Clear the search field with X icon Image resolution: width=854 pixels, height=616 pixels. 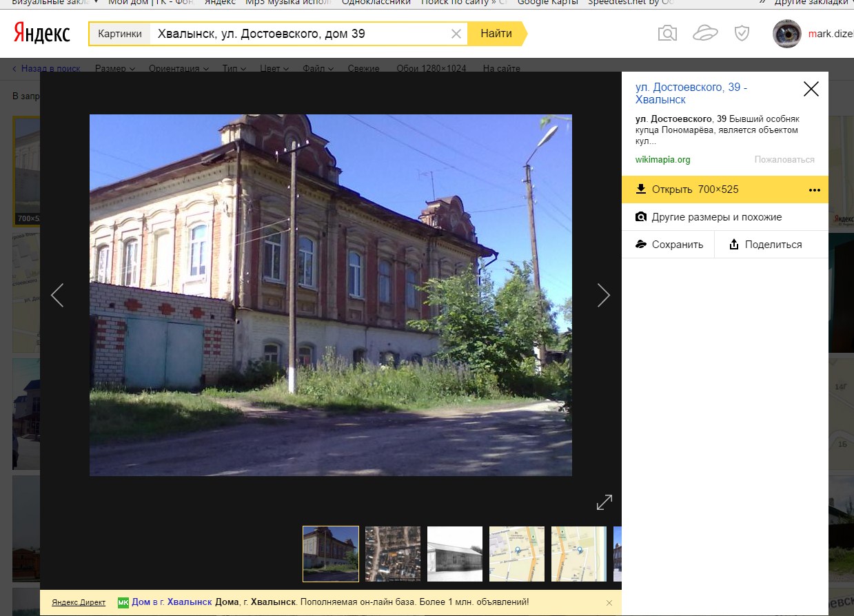pos(456,34)
